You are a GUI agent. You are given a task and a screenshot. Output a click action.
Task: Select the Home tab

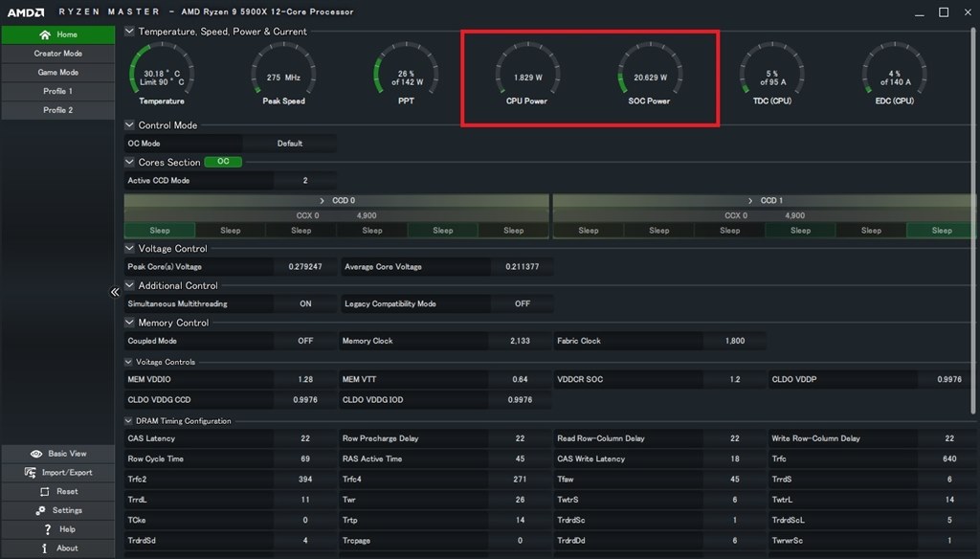(58, 35)
